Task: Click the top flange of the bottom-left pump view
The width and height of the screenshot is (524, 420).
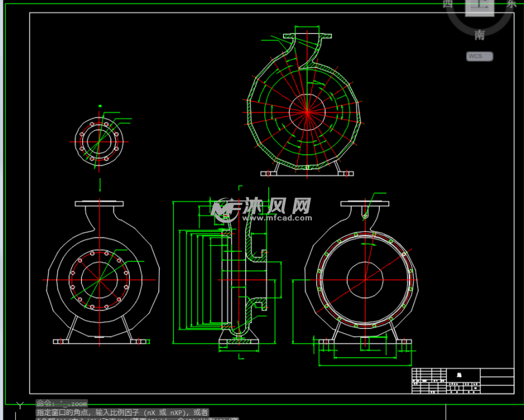Action: 99,204
